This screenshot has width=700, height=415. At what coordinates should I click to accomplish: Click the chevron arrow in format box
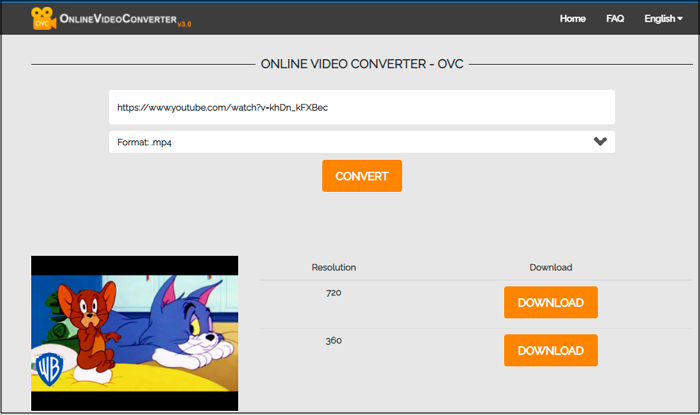[600, 142]
